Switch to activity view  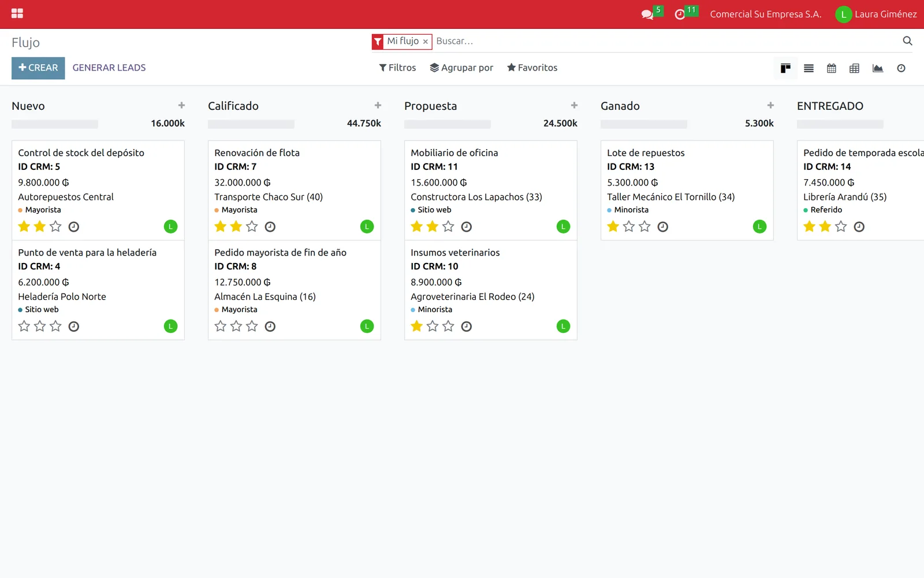pos(901,68)
